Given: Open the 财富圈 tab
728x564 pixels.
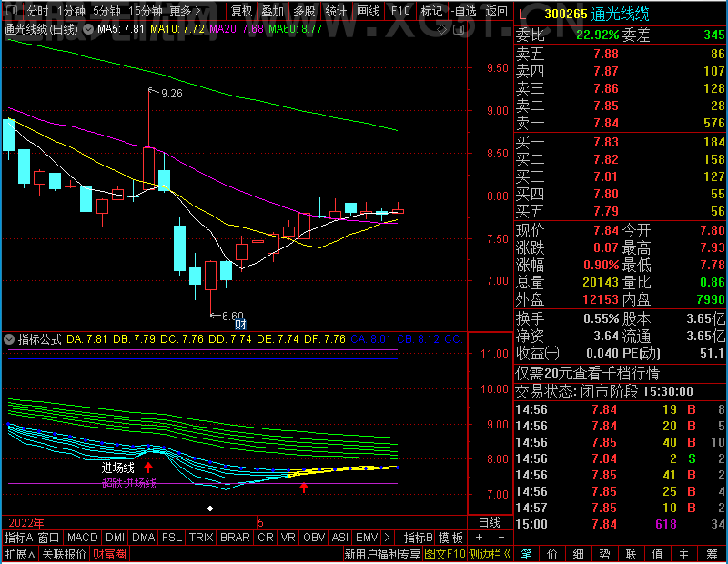Looking at the screenshot, I should pyautogui.click(x=109, y=554).
